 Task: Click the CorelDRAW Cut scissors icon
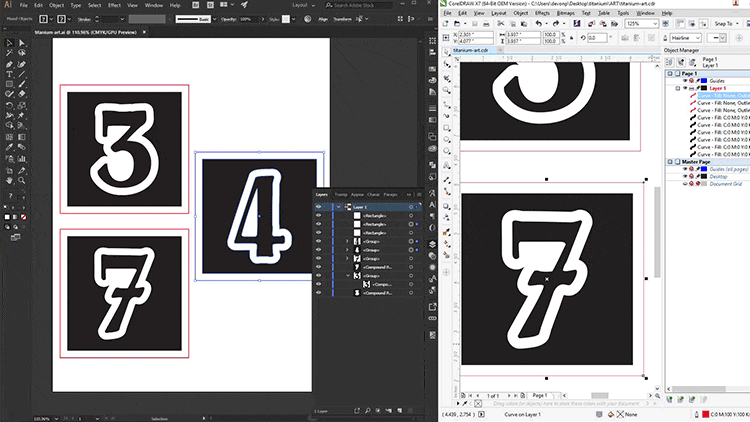click(500, 23)
